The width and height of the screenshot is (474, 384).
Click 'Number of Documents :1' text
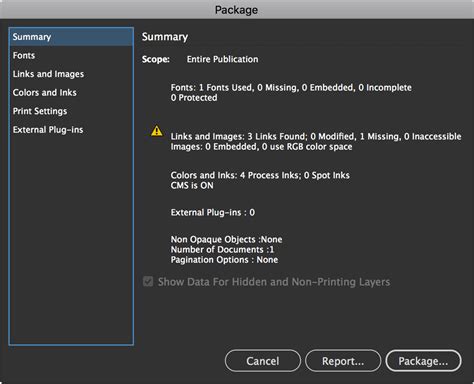pos(222,250)
